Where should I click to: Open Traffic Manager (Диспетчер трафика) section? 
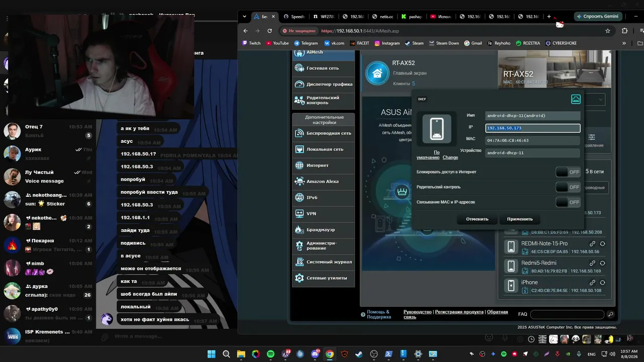click(x=324, y=84)
